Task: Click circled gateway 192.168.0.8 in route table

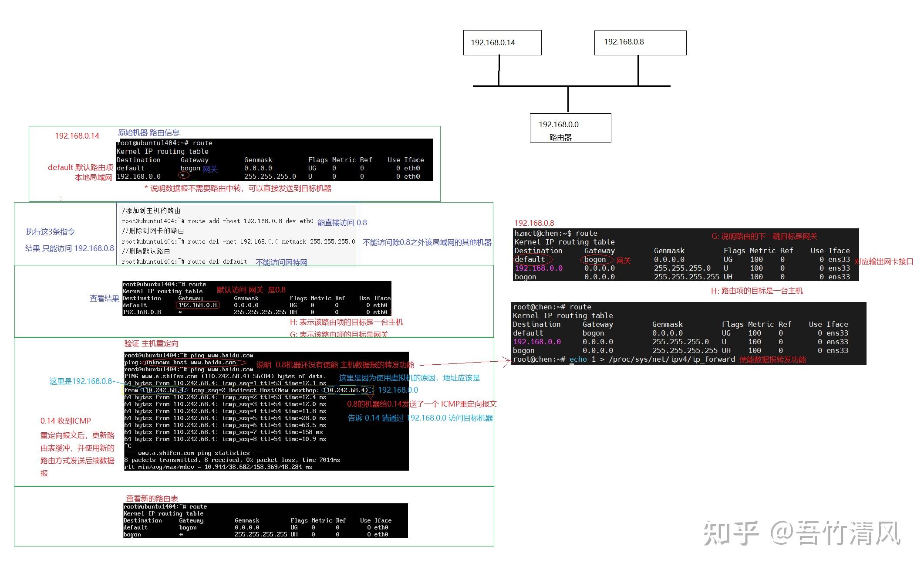Action: pyautogui.click(x=198, y=305)
